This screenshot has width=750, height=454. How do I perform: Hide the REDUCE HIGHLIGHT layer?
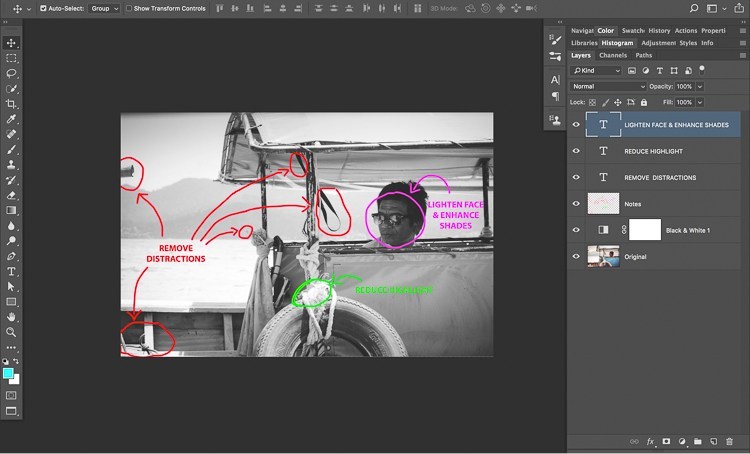click(576, 151)
